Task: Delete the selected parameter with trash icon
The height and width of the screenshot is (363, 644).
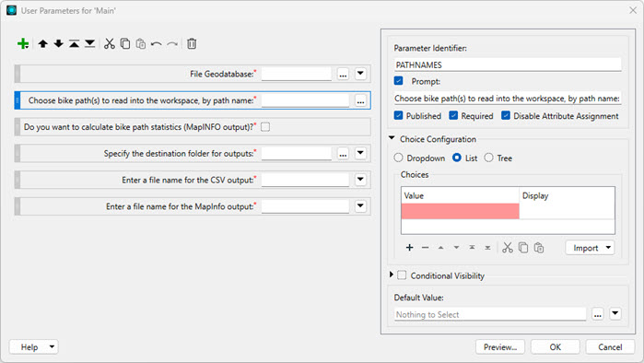Action: (x=192, y=43)
